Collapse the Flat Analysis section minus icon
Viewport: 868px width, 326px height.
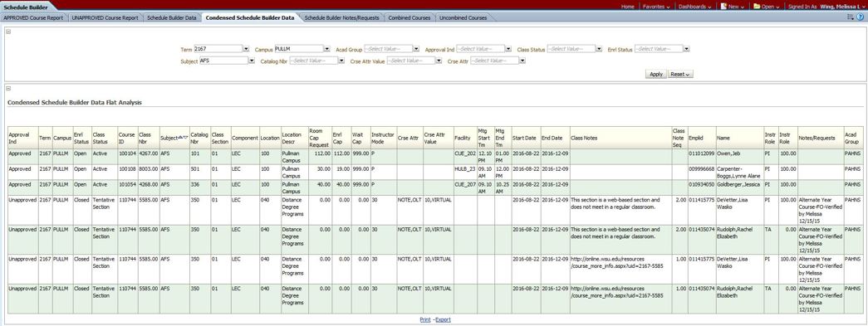point(8,88)
